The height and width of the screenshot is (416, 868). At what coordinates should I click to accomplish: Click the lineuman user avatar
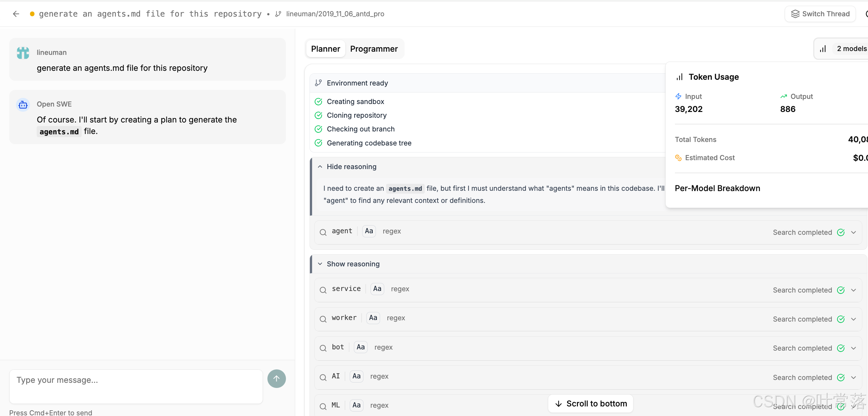pos(23,53)
